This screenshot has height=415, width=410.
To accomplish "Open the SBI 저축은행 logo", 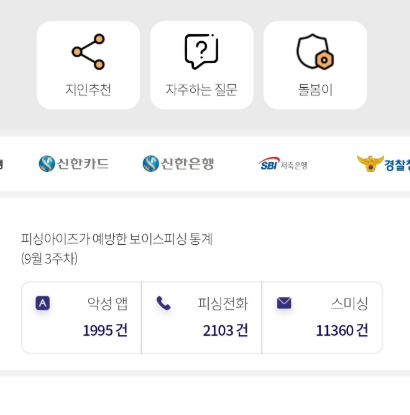I will (283, 164).
